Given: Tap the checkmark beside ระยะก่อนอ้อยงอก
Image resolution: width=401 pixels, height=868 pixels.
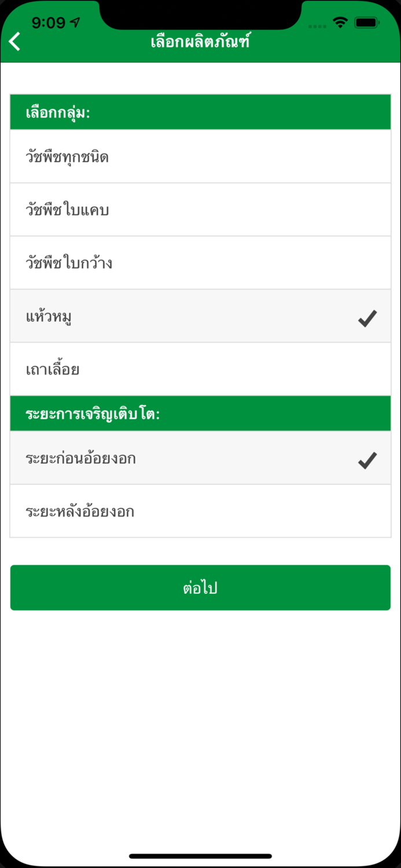Looking at the screenshot, I should coord(366,459).
